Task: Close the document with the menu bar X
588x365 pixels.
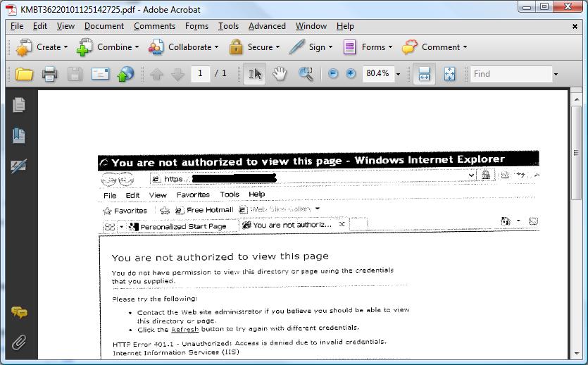Action: pyautogui.click(x=575, y=26)
